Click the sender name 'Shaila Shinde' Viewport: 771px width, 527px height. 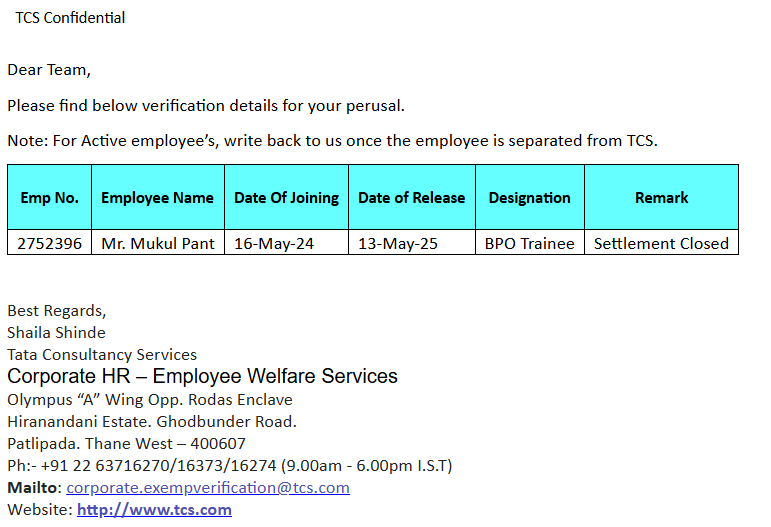[57, 333]
